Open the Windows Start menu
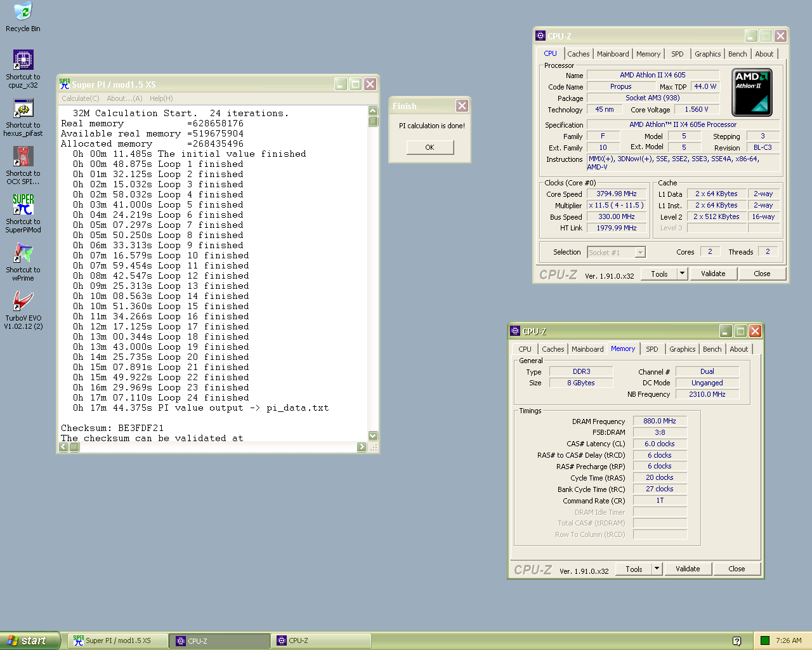Image resolution: width=812 pixels, height=650 pixels. coord(30,640)
